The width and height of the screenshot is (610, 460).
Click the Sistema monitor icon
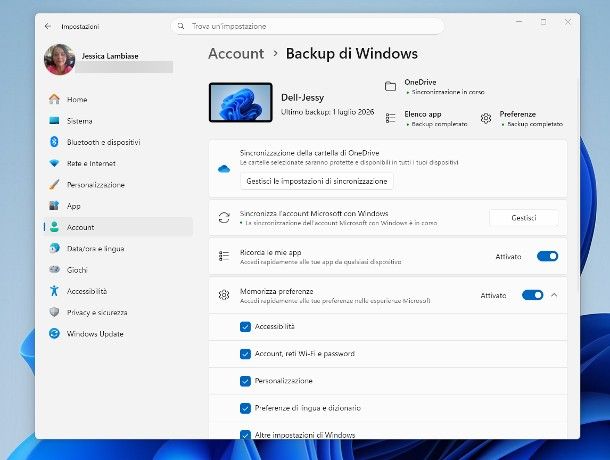(54, 121)
